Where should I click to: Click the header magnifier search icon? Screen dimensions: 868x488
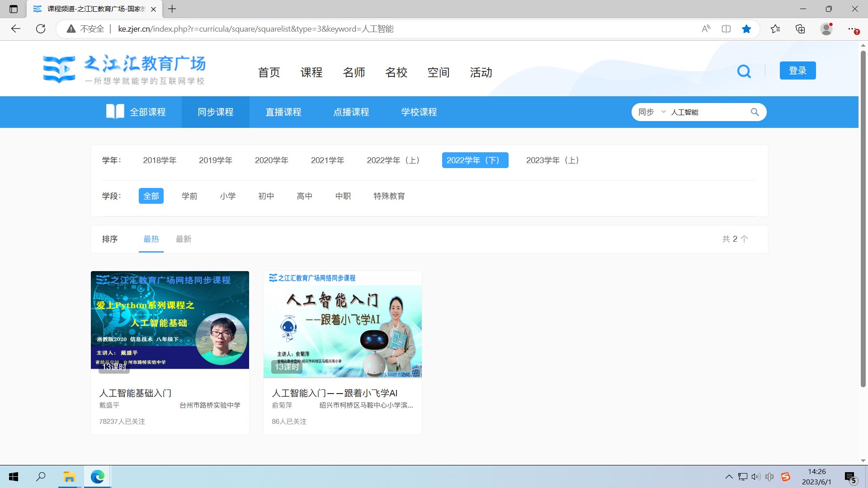point(744,71)
